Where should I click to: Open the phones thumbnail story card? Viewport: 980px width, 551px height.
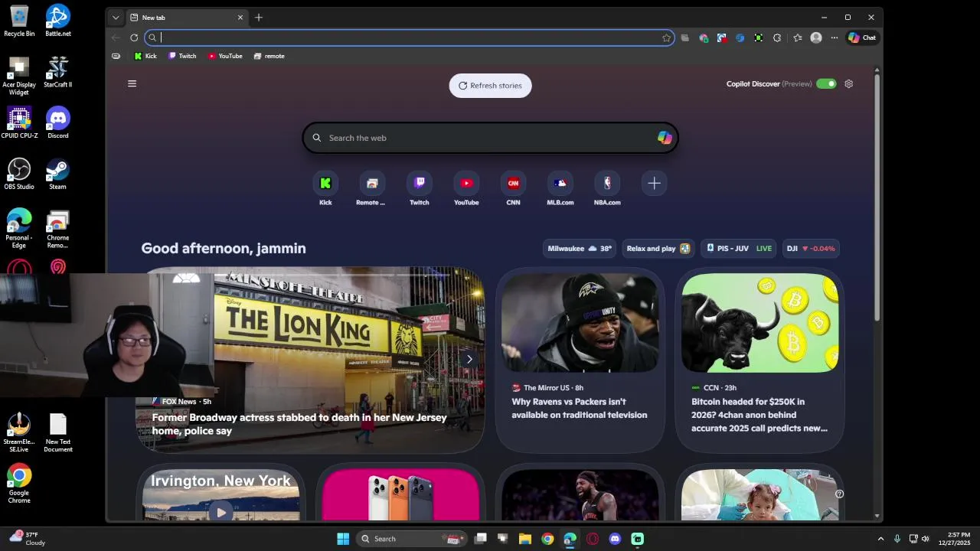(x=400, y=494)
